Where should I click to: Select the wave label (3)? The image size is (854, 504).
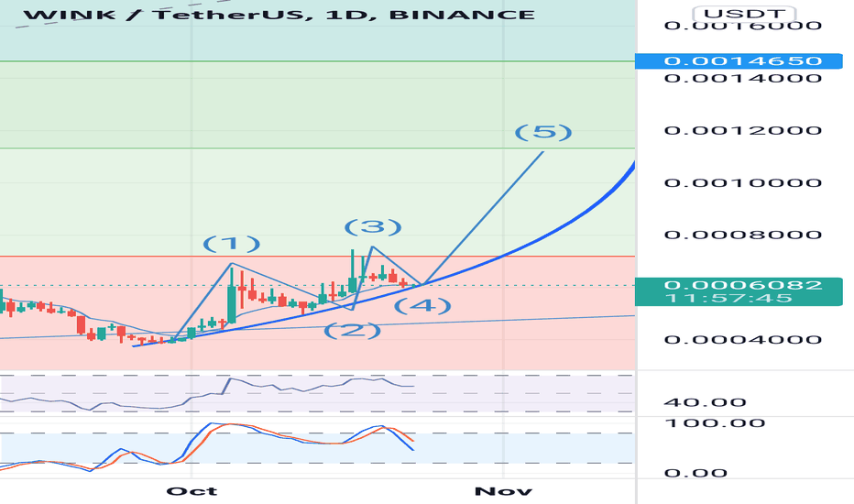click(373, 226)
